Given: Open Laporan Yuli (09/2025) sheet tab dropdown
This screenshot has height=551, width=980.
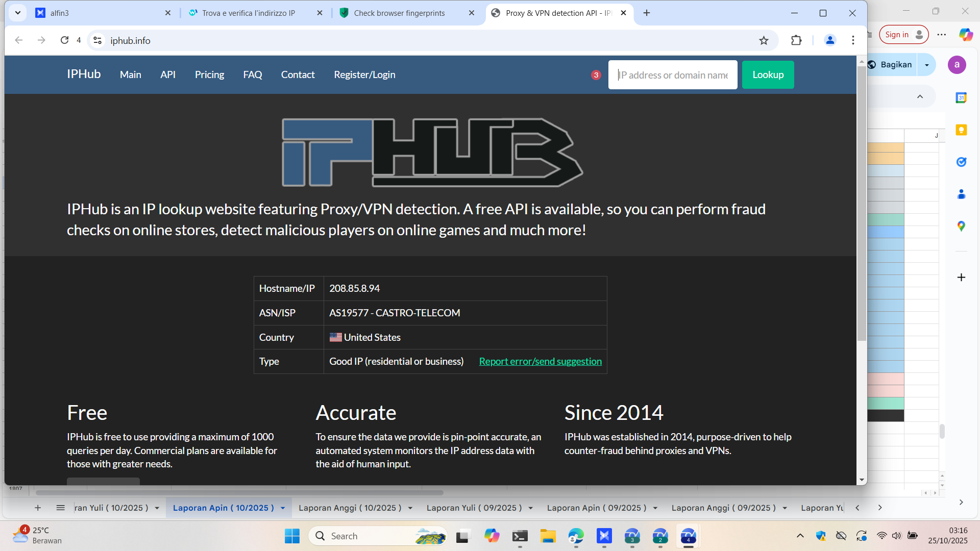Looking at the screenshot, I should point(531,508).
